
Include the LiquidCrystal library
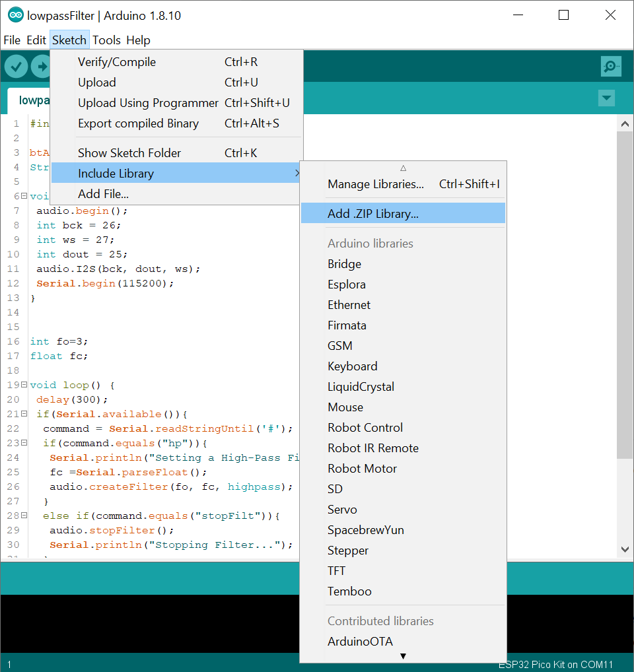click(x=403, y=387)
